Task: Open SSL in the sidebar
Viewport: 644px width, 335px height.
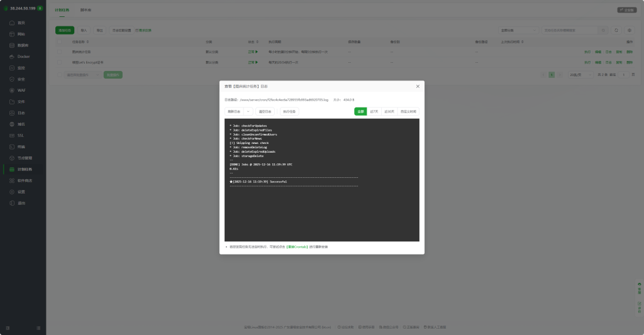Action: 21,136
